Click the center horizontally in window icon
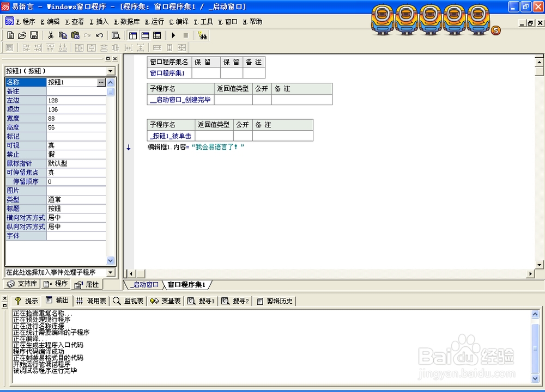Image resolution: width=545 pixels, height=392 pixels. [79, 47]
